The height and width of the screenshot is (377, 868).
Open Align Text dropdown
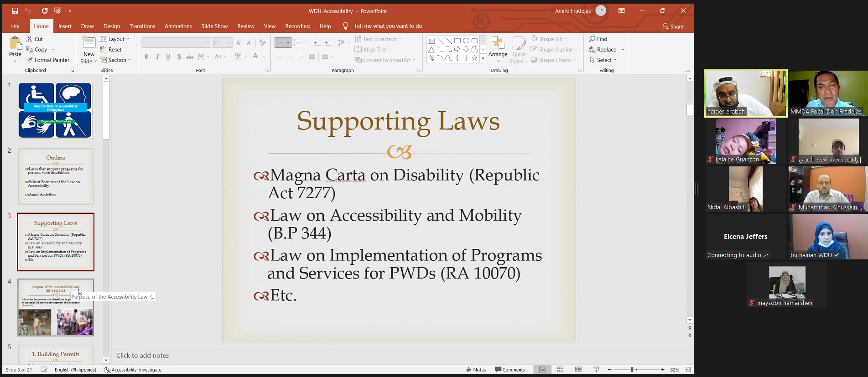(x=373, y=50)
